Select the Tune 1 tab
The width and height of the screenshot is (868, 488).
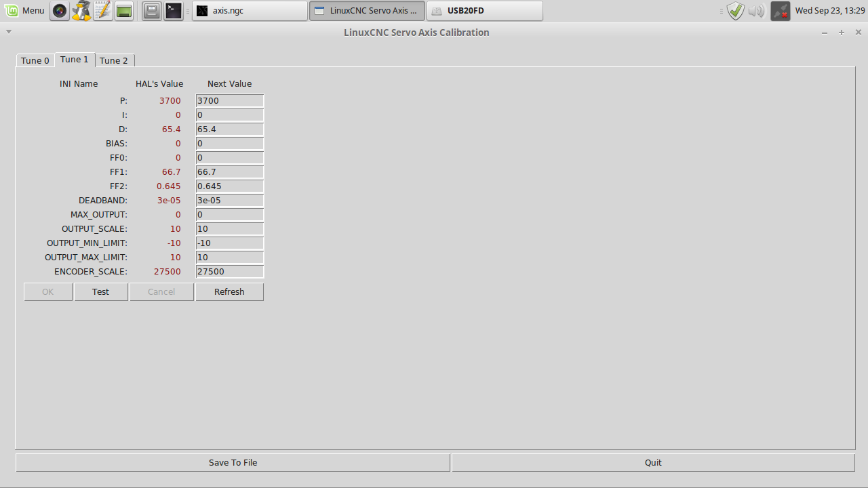75,59
